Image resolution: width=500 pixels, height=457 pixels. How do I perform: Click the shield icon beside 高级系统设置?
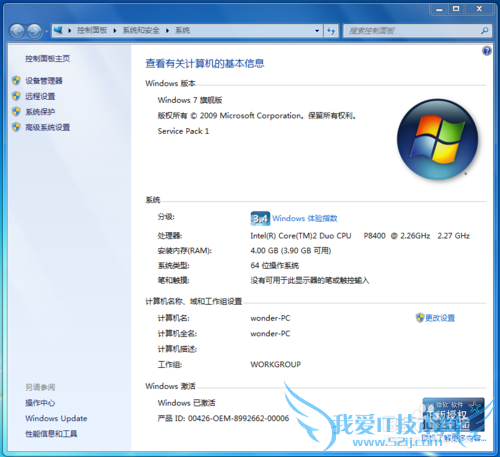point(16,127)
